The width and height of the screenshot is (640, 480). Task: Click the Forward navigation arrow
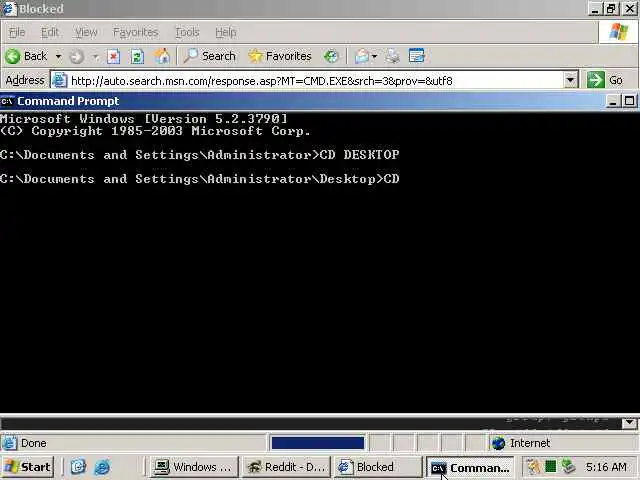click(x=77, y=56)
